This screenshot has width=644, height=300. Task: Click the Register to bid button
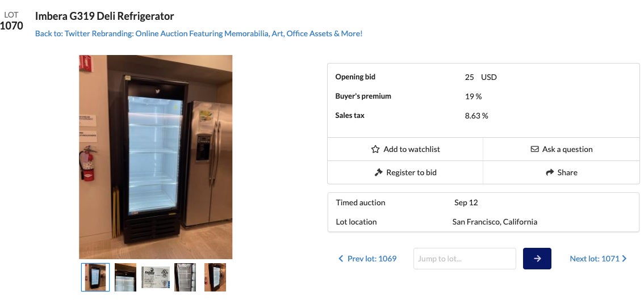point(405,172)
